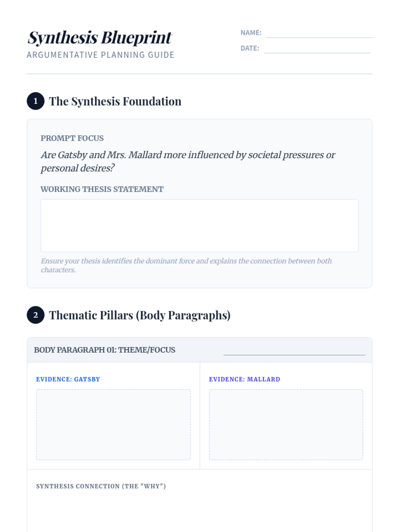The height and width of the screenshot is (532, 399).
Task: Click the number 1 section badge
Action: 36,101
